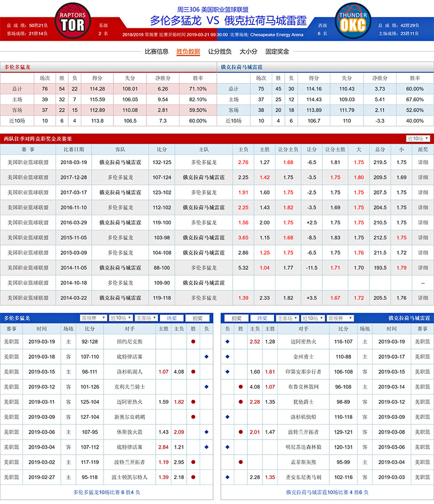Click 克利夫兰骑士 opponent in Raptors list
This screenshot has width=434, height=504.
(x=130, y=387)
